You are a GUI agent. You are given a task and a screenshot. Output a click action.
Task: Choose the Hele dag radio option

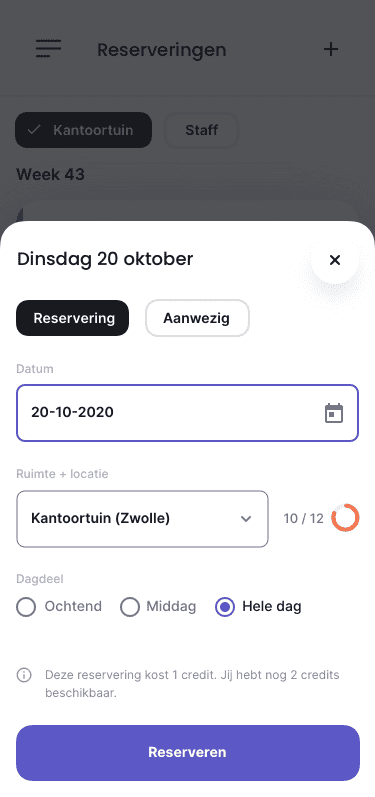tap(225, 607)
